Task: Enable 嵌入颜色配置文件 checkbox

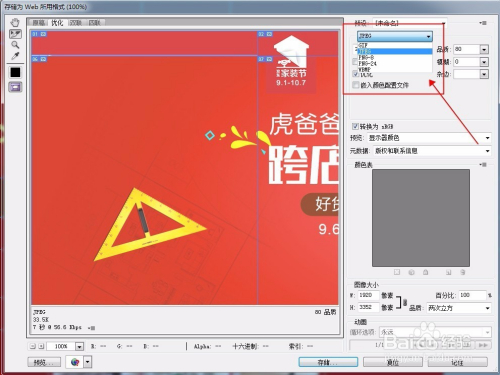Action: 356,85
